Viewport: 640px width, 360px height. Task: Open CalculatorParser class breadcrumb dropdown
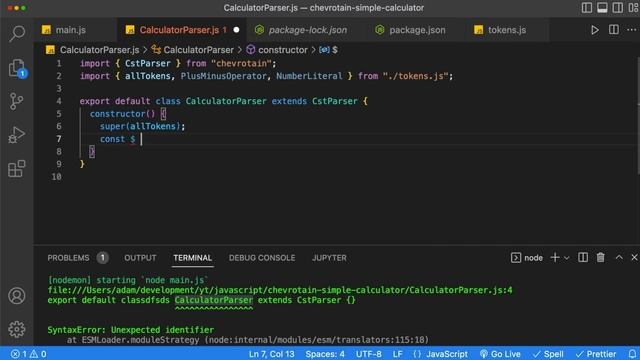193,50
